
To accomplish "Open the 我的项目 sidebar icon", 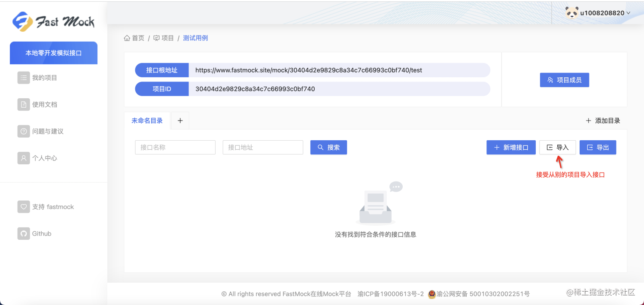I will click(x=24, y=78).
